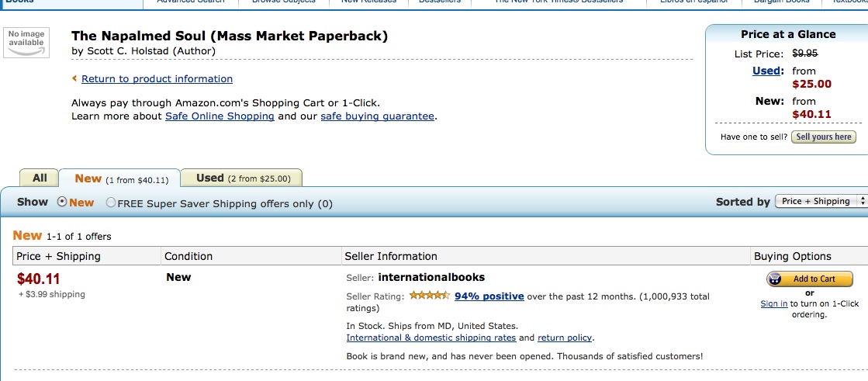Click the orange arrow before Return to product information

point(74,78)
